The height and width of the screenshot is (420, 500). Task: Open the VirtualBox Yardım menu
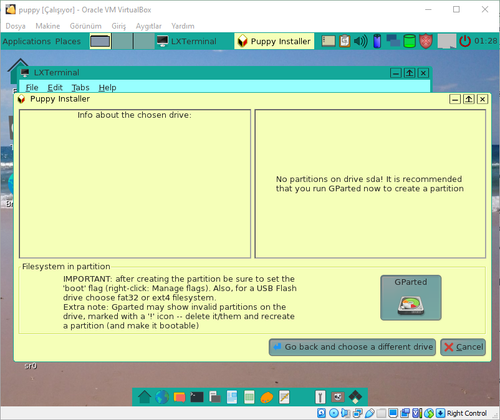pyautogui.click(x=183, y=26)
